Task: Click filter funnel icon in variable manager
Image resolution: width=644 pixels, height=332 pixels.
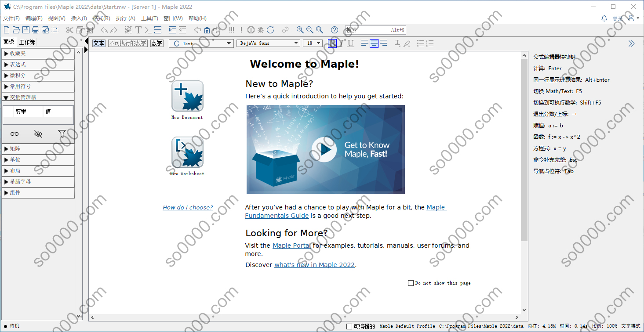Action: [62, 134]
